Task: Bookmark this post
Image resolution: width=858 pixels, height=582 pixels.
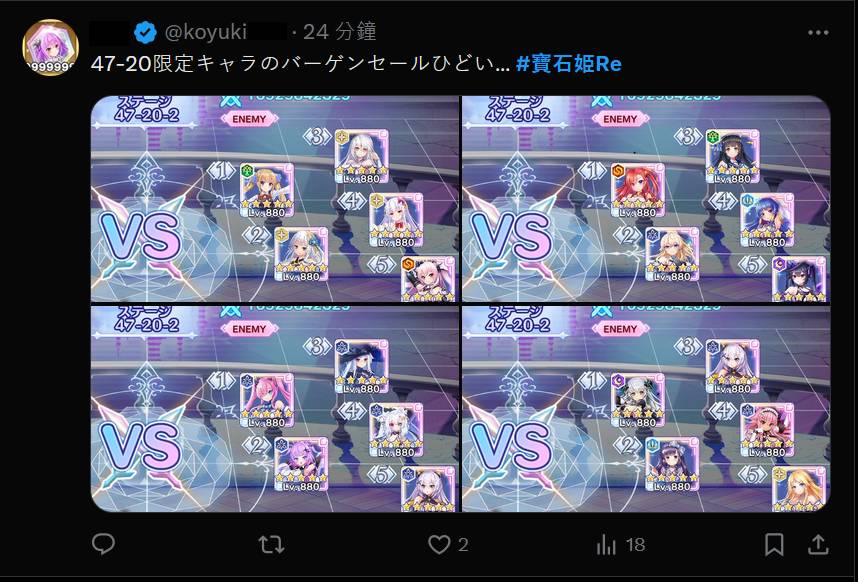Action: pos(774,544)
